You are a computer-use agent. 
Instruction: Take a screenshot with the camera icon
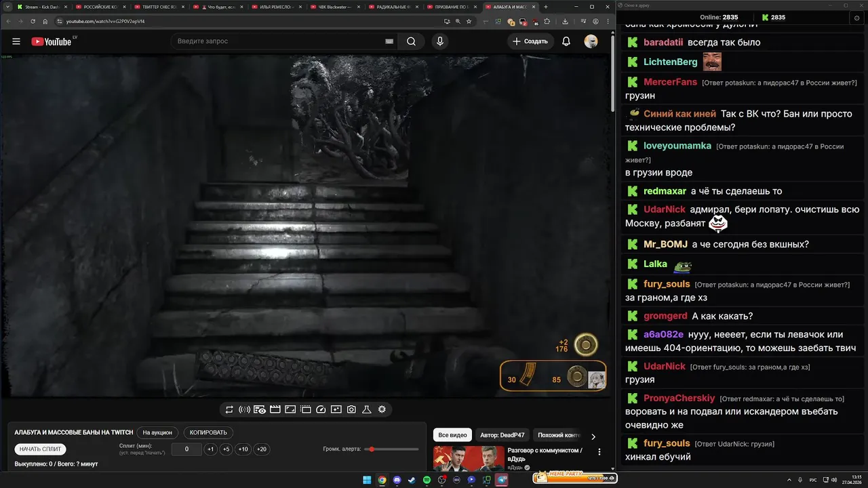pos(351,409)
